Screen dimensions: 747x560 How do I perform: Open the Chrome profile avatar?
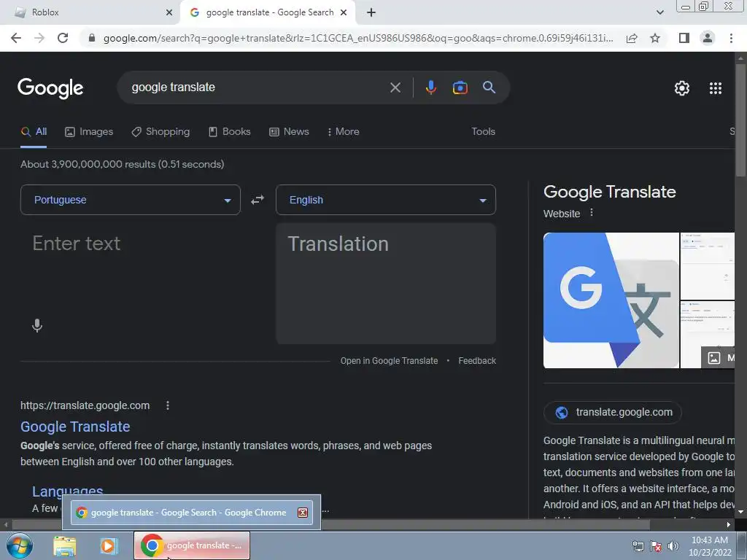[708, 38]
